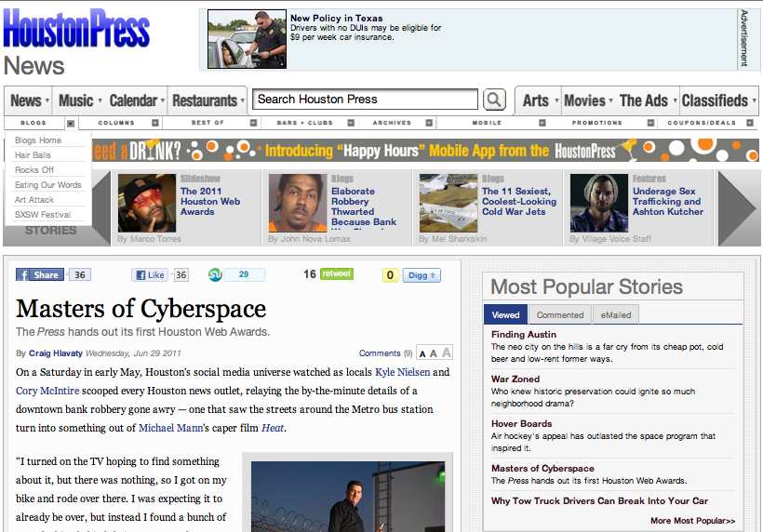Open The 2011 Houston Web Awards thumbnail

[x=147, y=203]
